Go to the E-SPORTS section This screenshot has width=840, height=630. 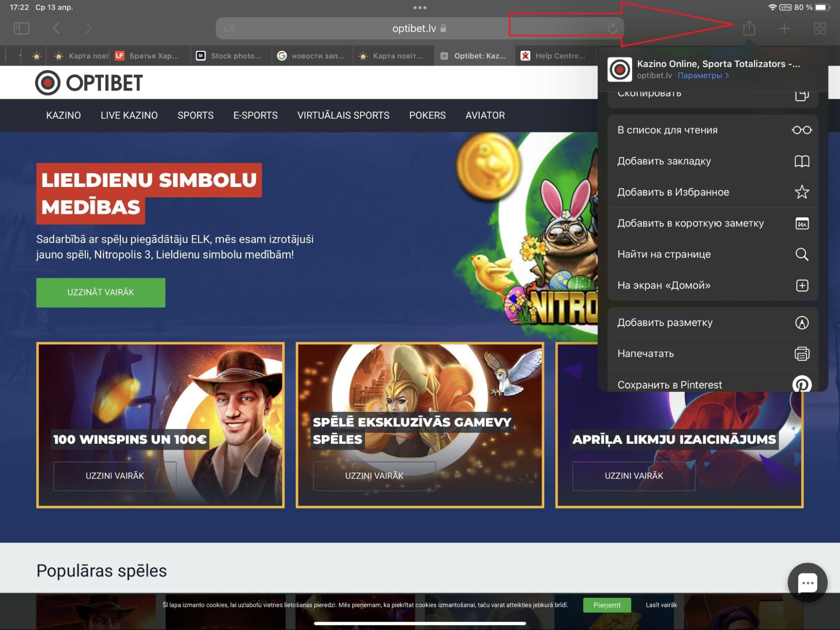[255, 116]
